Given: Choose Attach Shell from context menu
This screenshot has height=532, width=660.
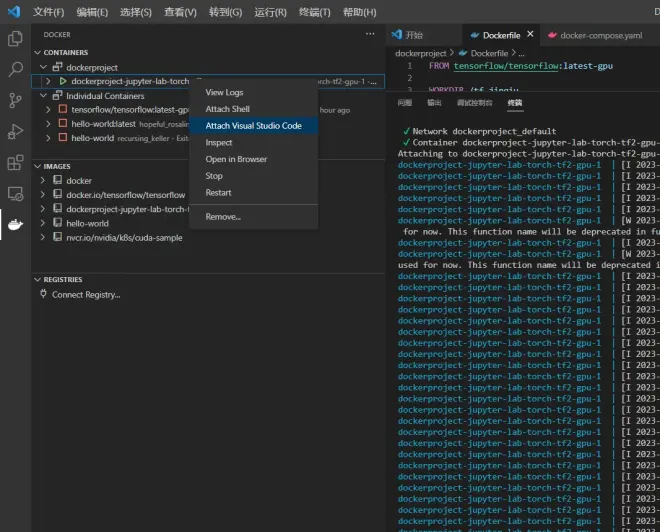Looking at the screenshot, I should click(253, 109).
